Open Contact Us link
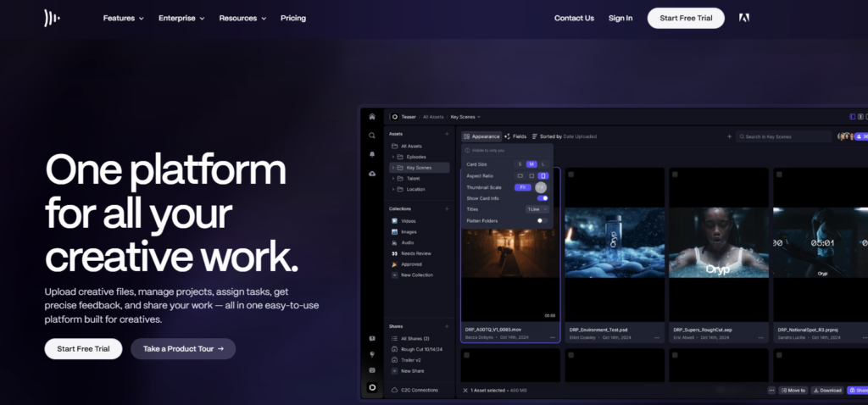The image size is (868, 405). (574, 18)
